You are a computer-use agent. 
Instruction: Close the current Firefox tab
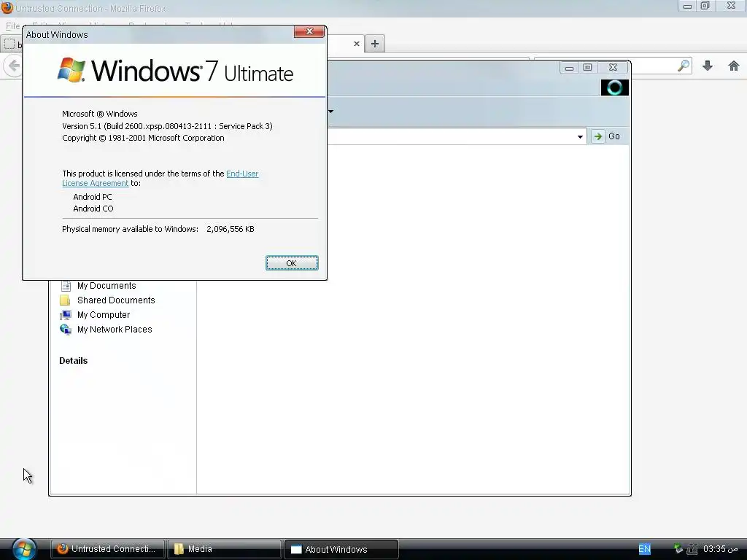356,44
